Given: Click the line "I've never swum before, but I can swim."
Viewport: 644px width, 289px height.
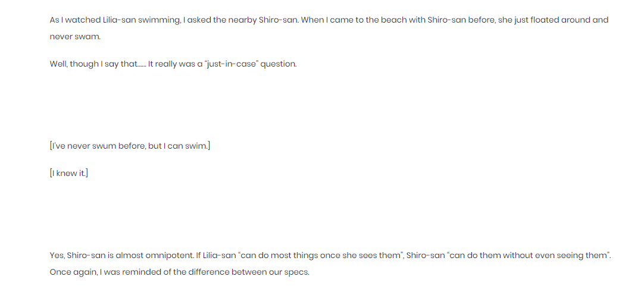Looking at the screenshot, I should [130, 146].
